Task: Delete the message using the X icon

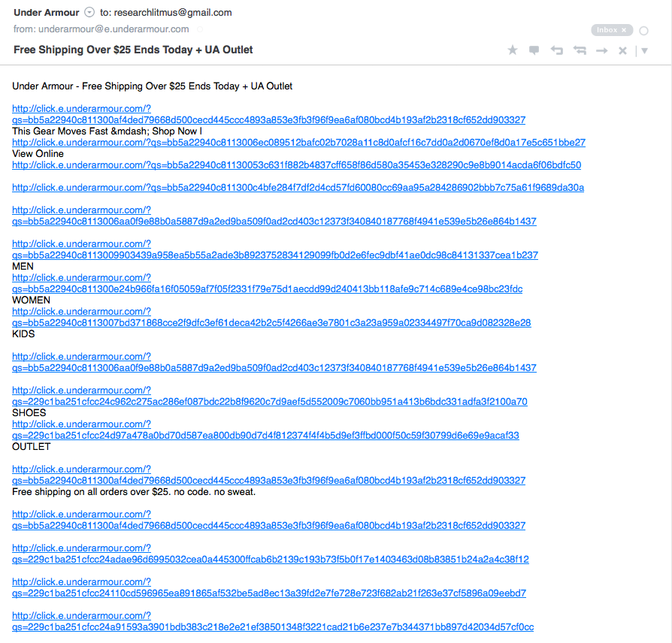Action: tap(622, 51)
